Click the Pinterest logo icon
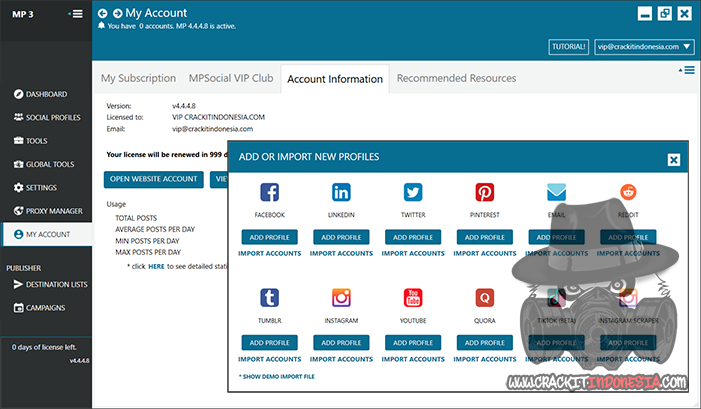 tap(485, 193)
